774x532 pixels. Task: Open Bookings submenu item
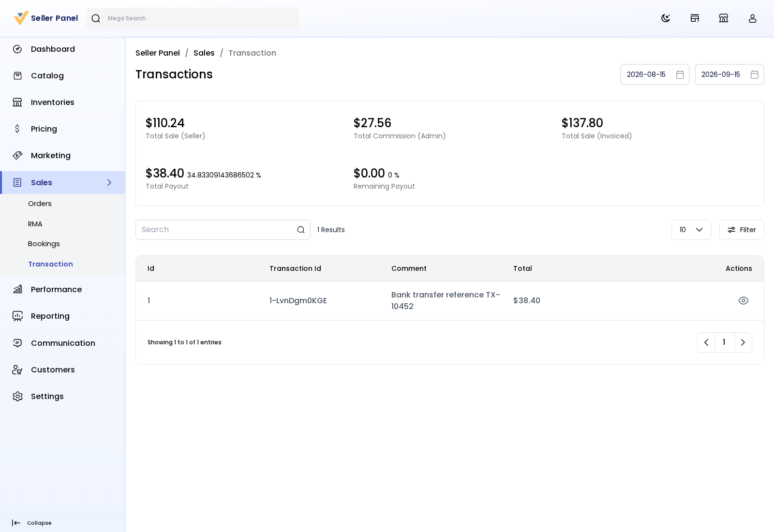[x=44, y=244]
